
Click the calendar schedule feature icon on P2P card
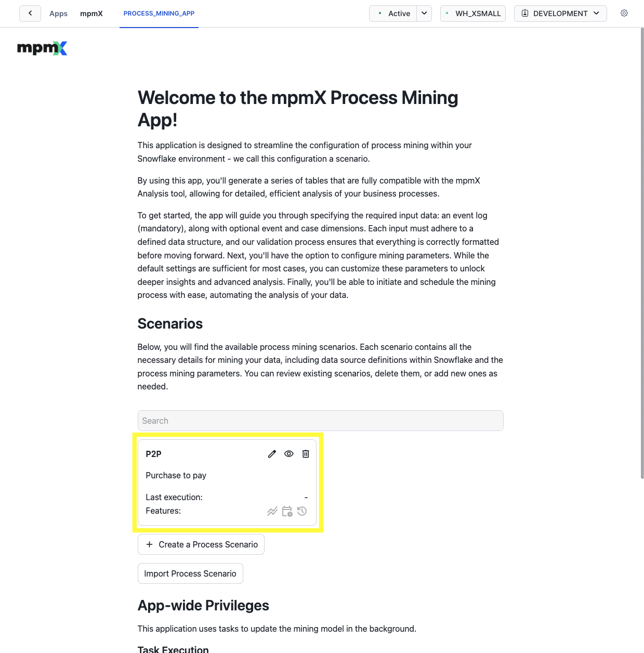tap(287, 512)
